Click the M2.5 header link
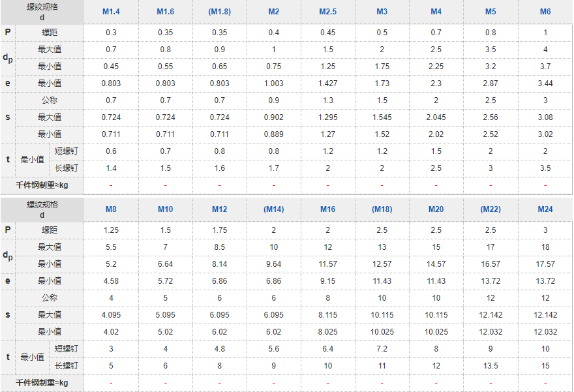 pyautogui.click(x=327, y=12)
